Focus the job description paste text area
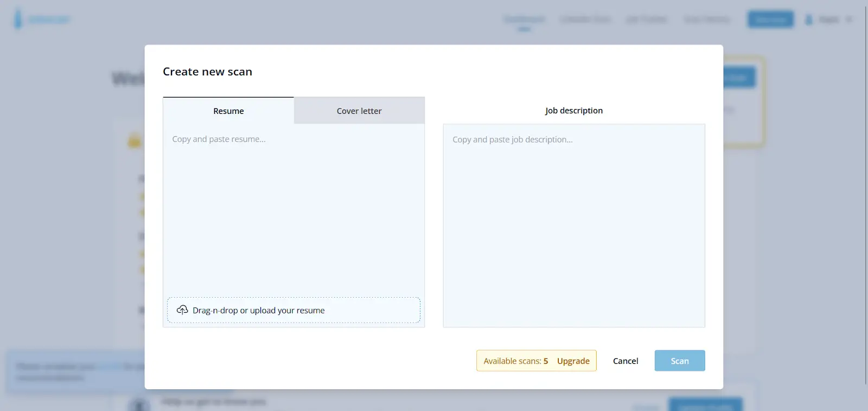 coord(574,226)
